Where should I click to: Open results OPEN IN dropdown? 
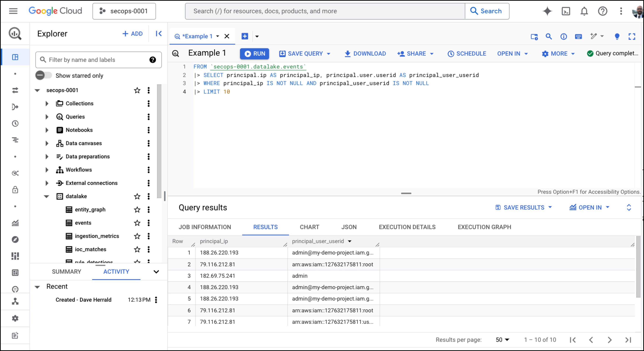[x=589, y=207]
